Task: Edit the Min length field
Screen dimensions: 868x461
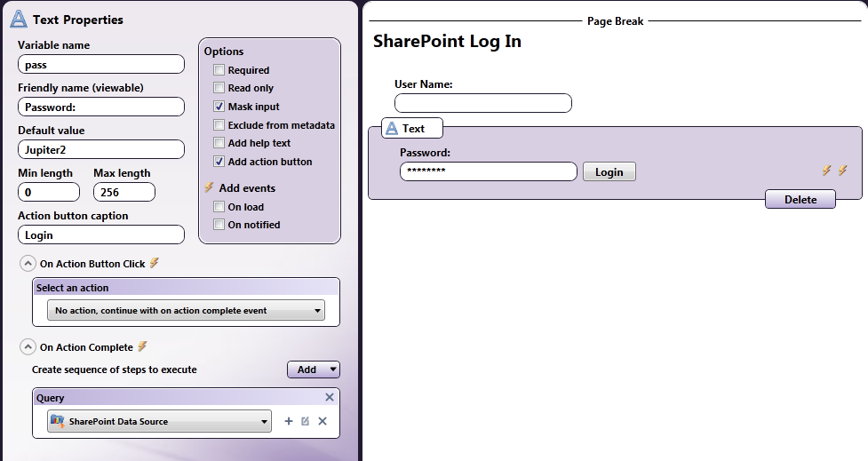Action: 49,192
